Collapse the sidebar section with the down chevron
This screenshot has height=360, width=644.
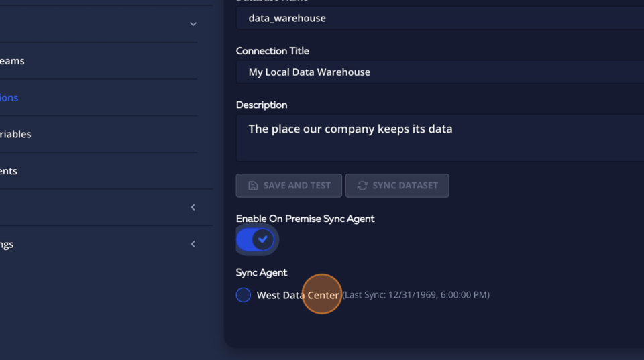tap(193, 24)
